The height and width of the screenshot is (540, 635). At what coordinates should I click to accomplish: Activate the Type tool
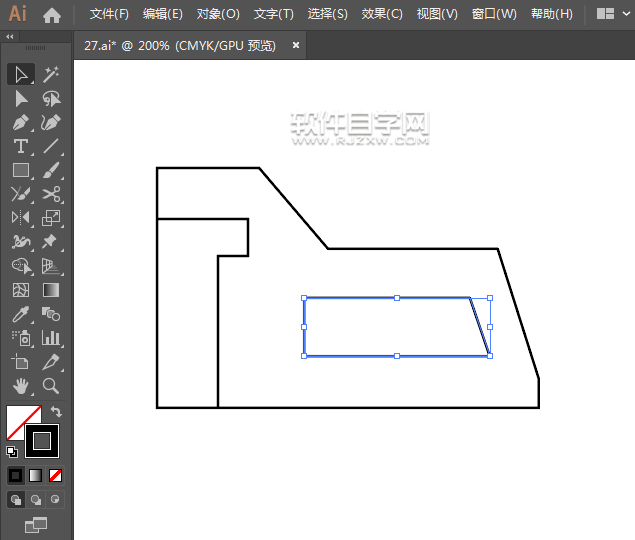(20, 146)
